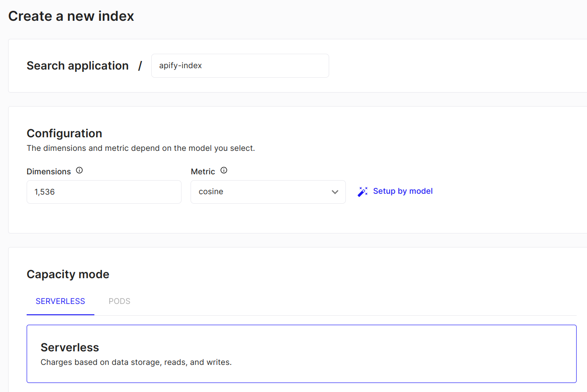
Task: Click the info icon next to Metric
Action: 224,171
